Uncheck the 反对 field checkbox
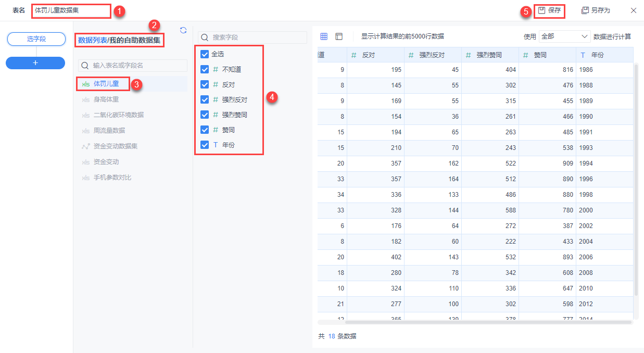Image resolution: width=644 pixels, height=353 pixels. coord(205,84)
